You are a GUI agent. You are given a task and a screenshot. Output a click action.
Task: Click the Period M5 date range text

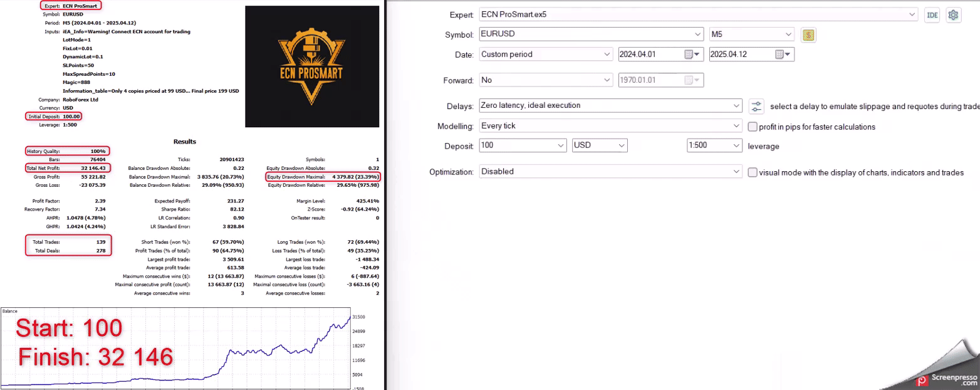pos(100,23)
